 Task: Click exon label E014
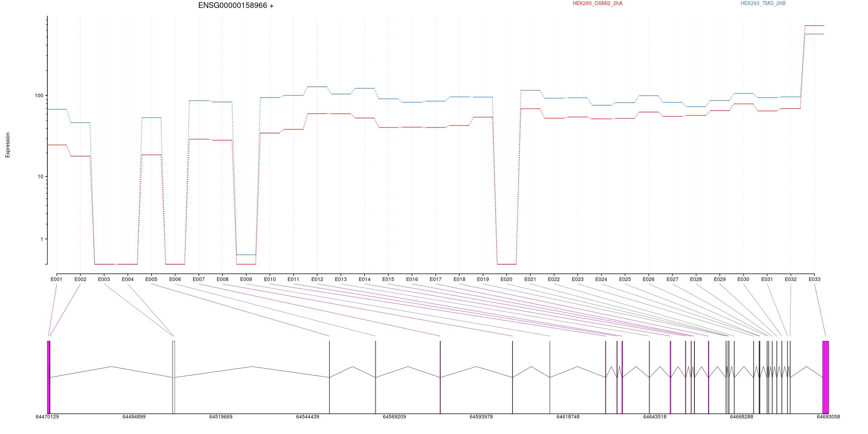365,279
